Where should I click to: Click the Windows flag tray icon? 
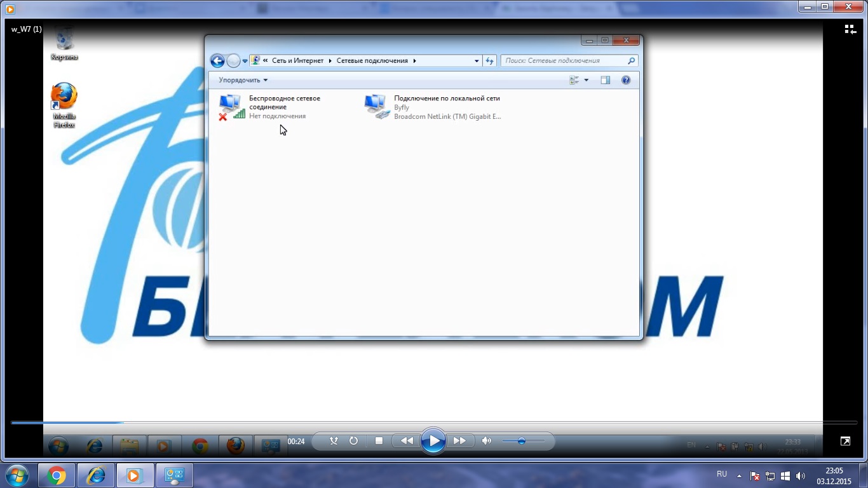point(785,475)
